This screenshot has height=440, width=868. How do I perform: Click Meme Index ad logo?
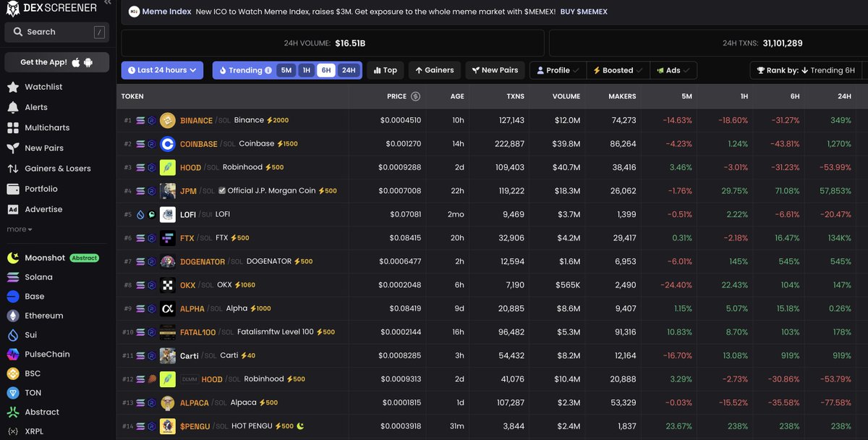click(134, 12)
